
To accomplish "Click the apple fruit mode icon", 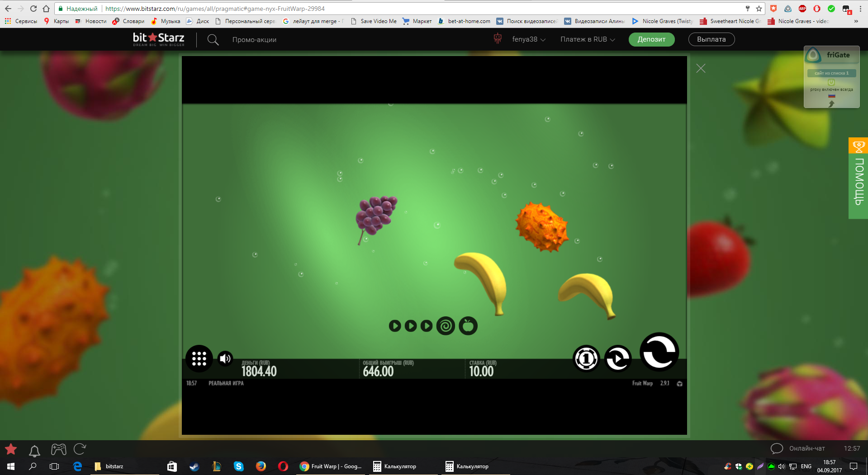I will click(x=468, y=326).
